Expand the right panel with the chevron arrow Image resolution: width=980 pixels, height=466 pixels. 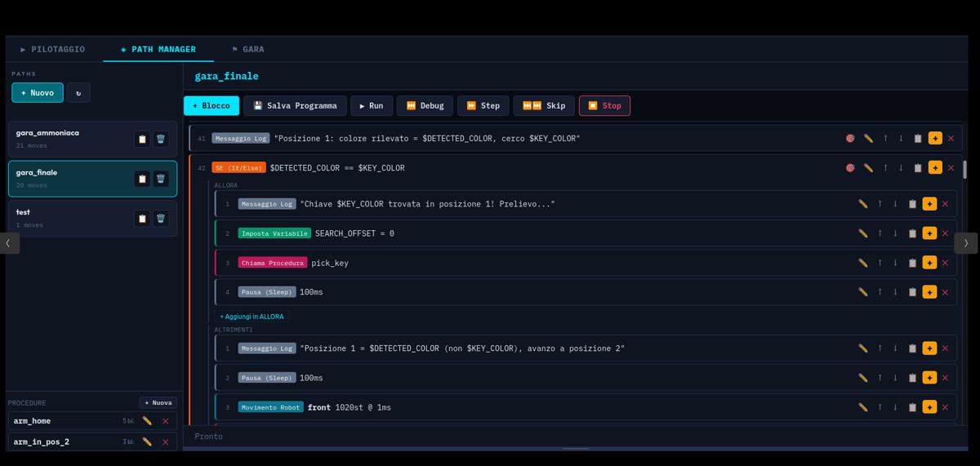966,243
